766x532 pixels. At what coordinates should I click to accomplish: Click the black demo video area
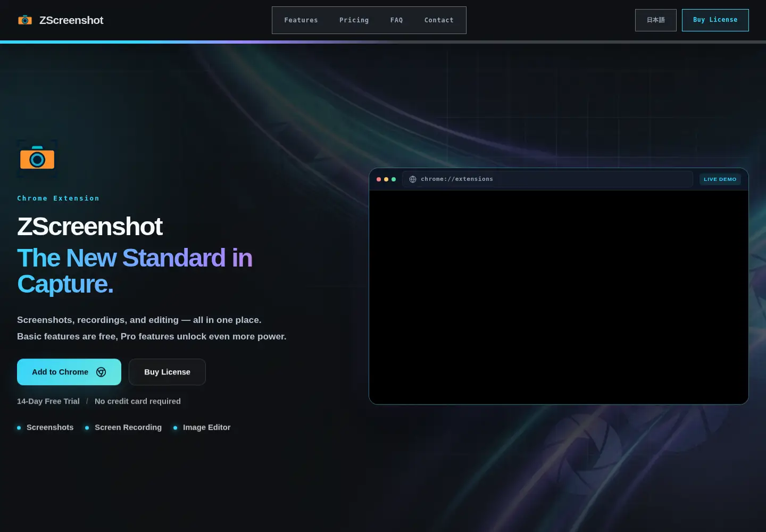(559, 297)
